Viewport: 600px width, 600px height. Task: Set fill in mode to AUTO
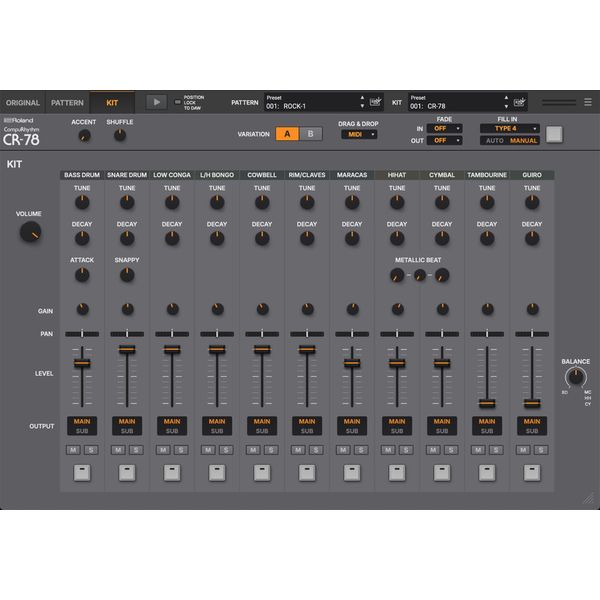[494, 140]
